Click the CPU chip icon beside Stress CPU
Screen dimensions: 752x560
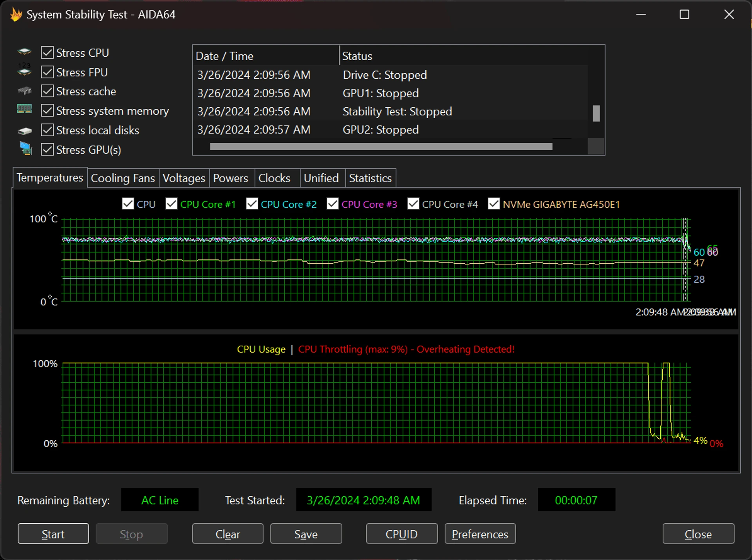pos(24,52)
